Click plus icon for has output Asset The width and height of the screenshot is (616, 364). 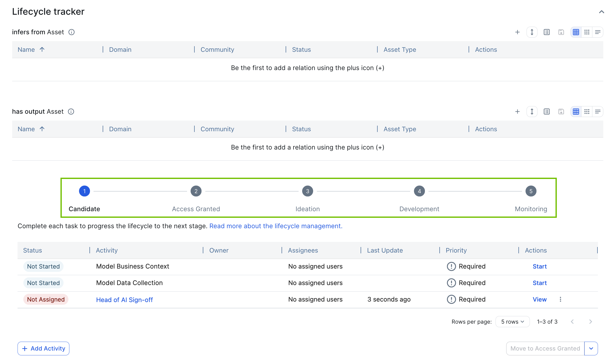pyautogui.click(x=517, y=112)
